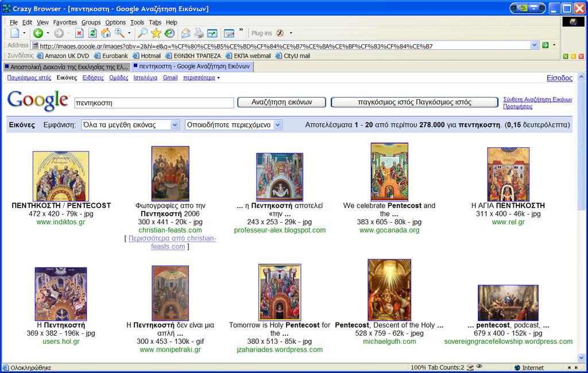Click the New page toolbar icon
Viewport: 588px width, 373px height.
click(x=14, y=33)
